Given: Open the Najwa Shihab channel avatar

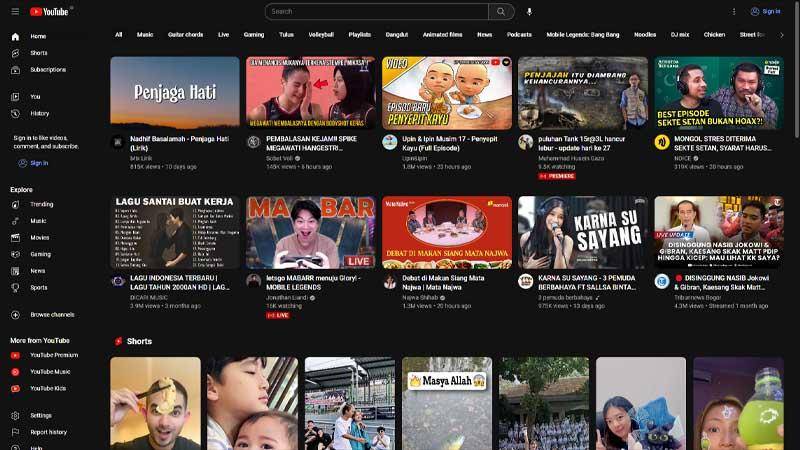Looking at the screenshot, I should 390,282.
